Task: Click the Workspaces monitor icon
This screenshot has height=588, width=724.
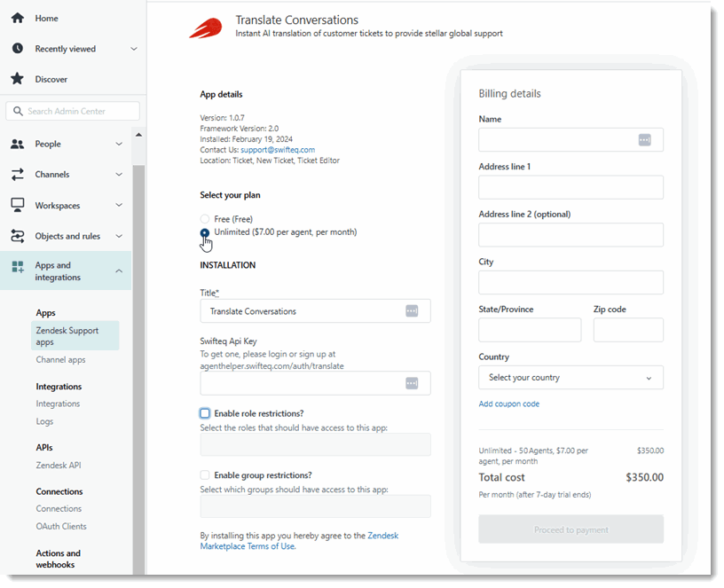Action: click(x=18, y=205)
